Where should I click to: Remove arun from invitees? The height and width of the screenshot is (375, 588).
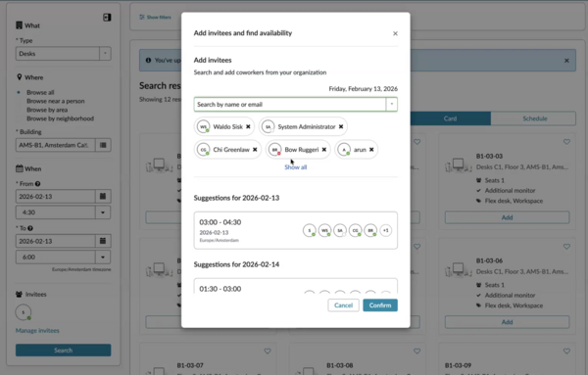371,150
